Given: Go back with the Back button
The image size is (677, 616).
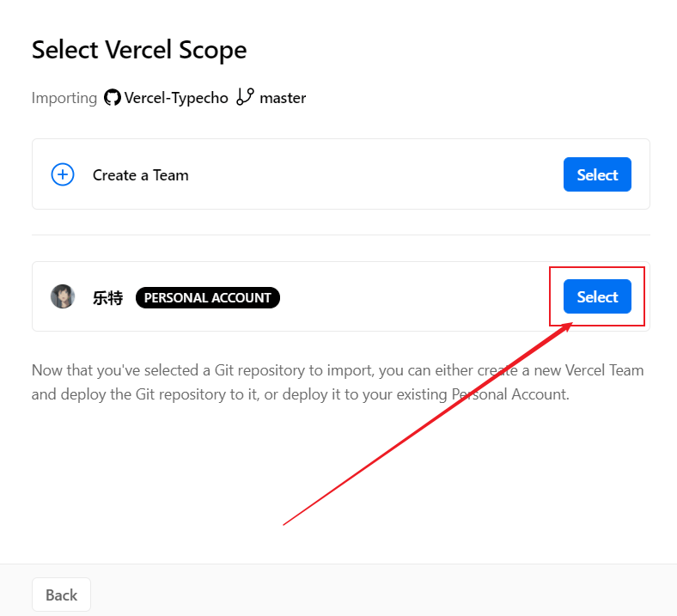Looking at the screenshot, I should 61,595.
